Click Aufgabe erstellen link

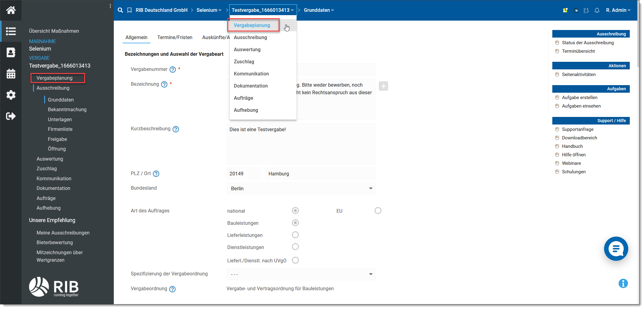[x=580, y=98]
